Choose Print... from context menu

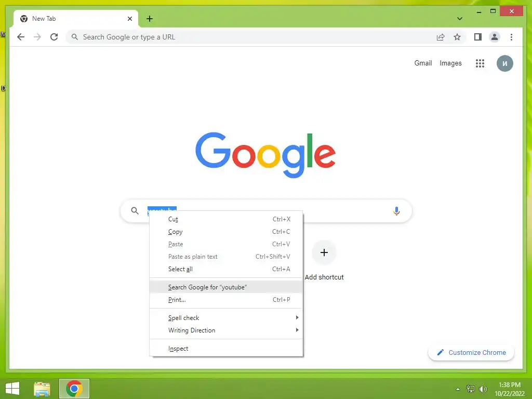tap(226, 300)
